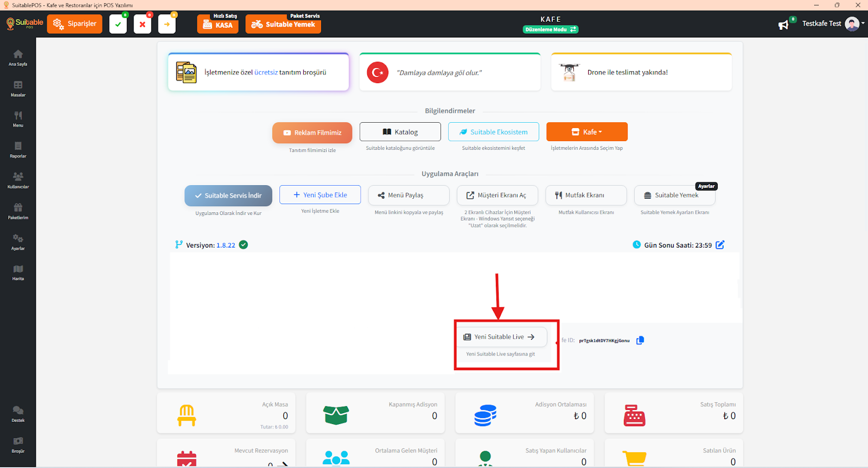Click the ücretsiz link text
868x468 pixels.
click(266, 72)
